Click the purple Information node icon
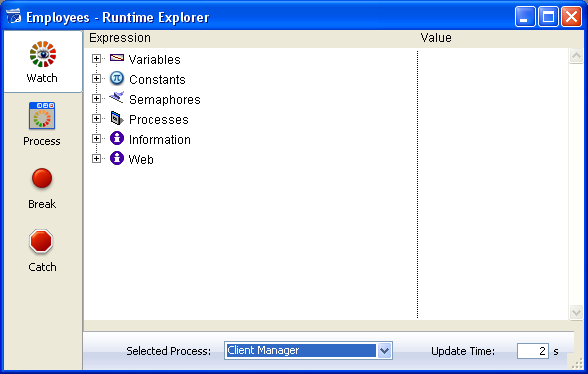 tap(117, 138)
